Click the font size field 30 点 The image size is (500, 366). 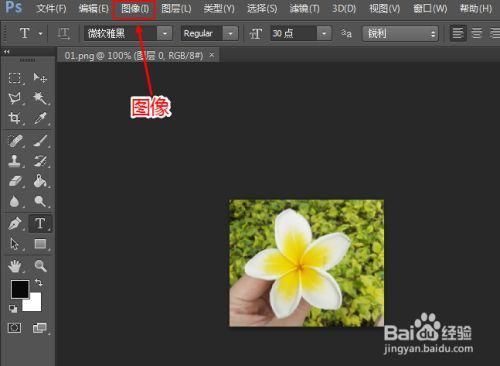pyautogui.click(x=293, y=34)
